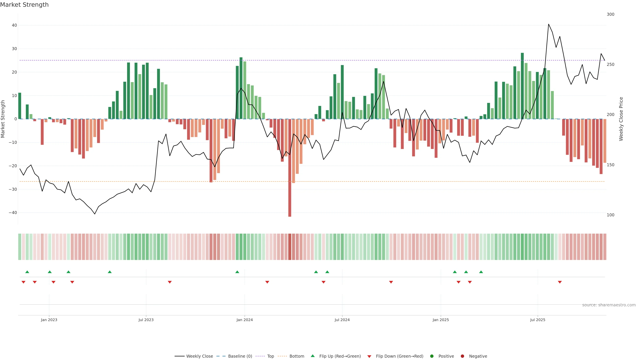644x362 pixels.
Task: Click the green Positive circle legend icon
Action: coord(432,356)
